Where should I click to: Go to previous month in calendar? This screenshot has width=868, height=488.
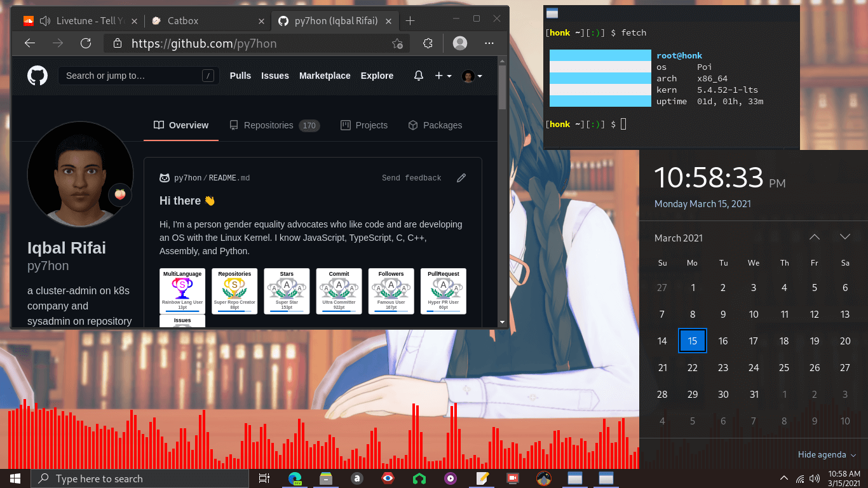click(815, 237)
